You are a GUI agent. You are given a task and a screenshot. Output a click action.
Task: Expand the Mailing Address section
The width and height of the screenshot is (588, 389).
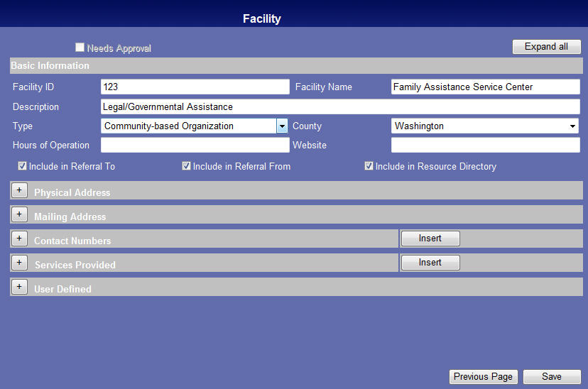[19, 214]
